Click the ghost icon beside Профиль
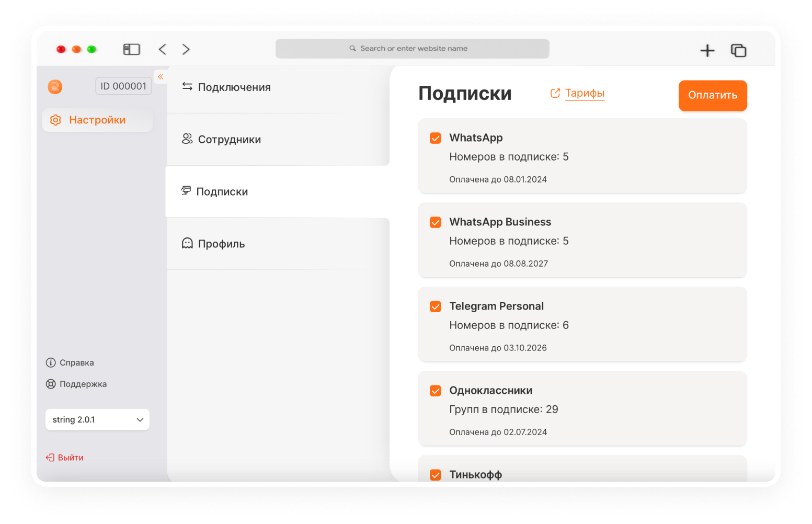The height and width of the screenshot is (524, 812). coord(187,243)
